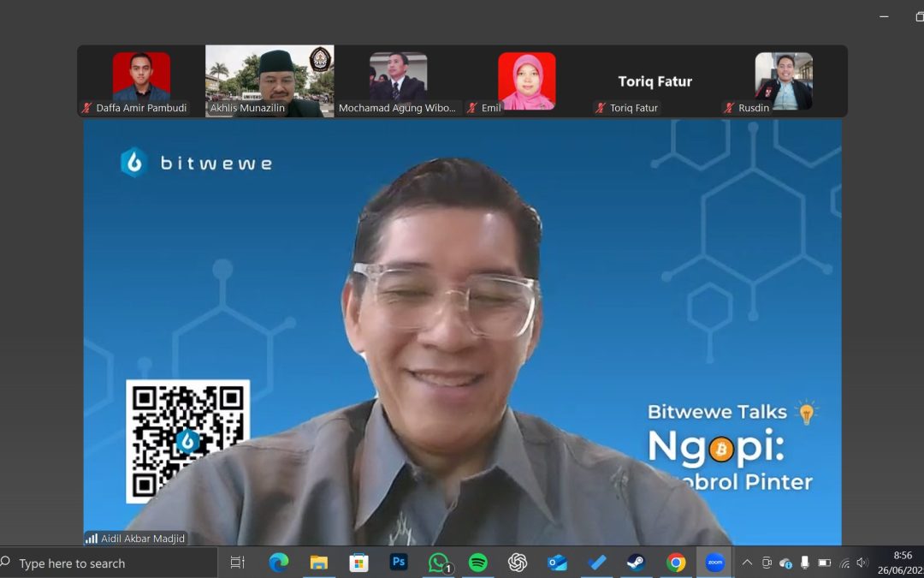Open the Microsoft Store taskbar icon
The width and height of the screenshot is (924, 578).
pyautogui.click(x=358, y=563)
